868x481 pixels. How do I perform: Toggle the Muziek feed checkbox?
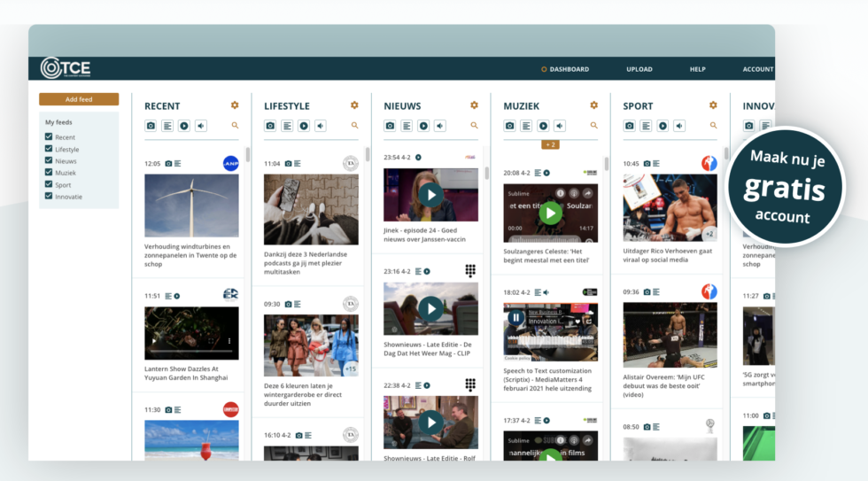pyautogui.click(x=49, y=173)
